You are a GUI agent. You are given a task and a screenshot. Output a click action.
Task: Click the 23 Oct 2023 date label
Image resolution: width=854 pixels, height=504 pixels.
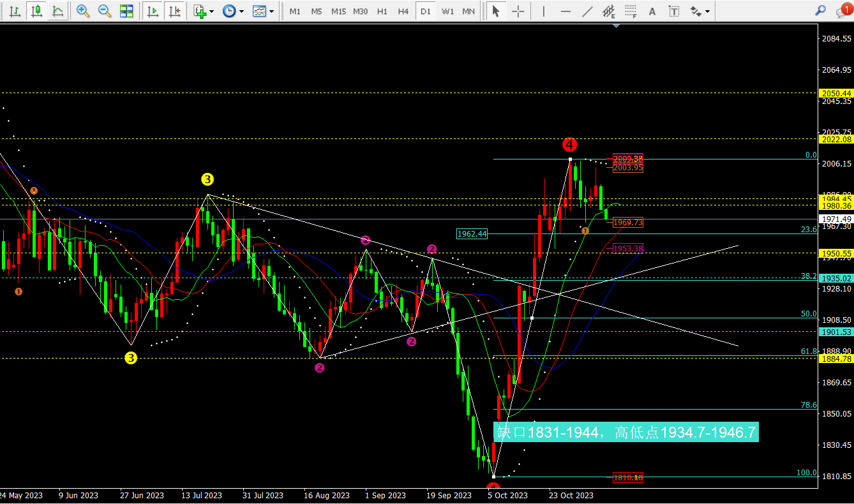pyautogui.click(x=571, y=495)
